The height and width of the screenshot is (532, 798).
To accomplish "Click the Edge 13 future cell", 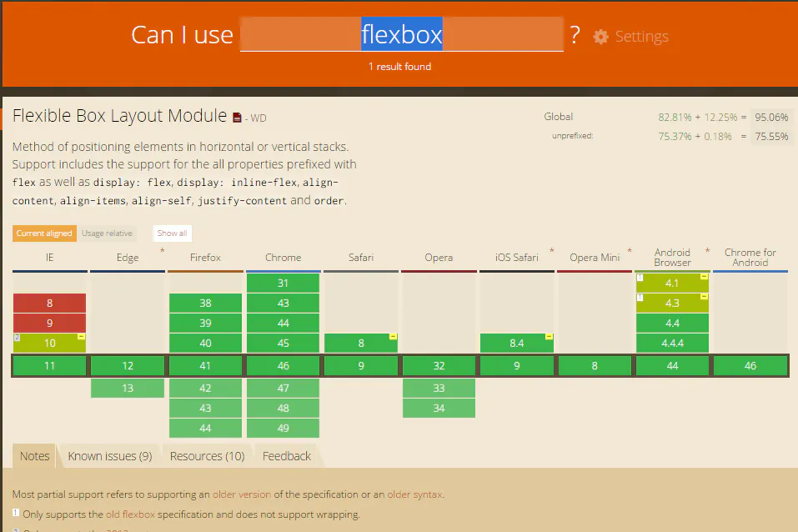I will (128, 388).
